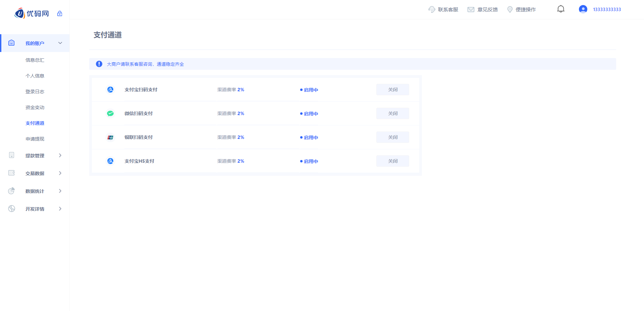This screenshot has width=644, height=311.
Task: Expand the 数据统计 menu chevron
Action: [x=60, y=191]
